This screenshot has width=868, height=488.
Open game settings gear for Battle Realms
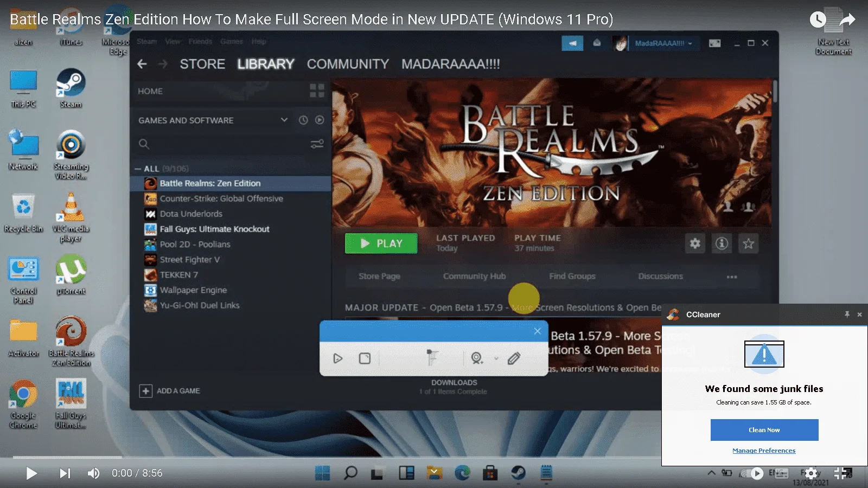point(695,243)
